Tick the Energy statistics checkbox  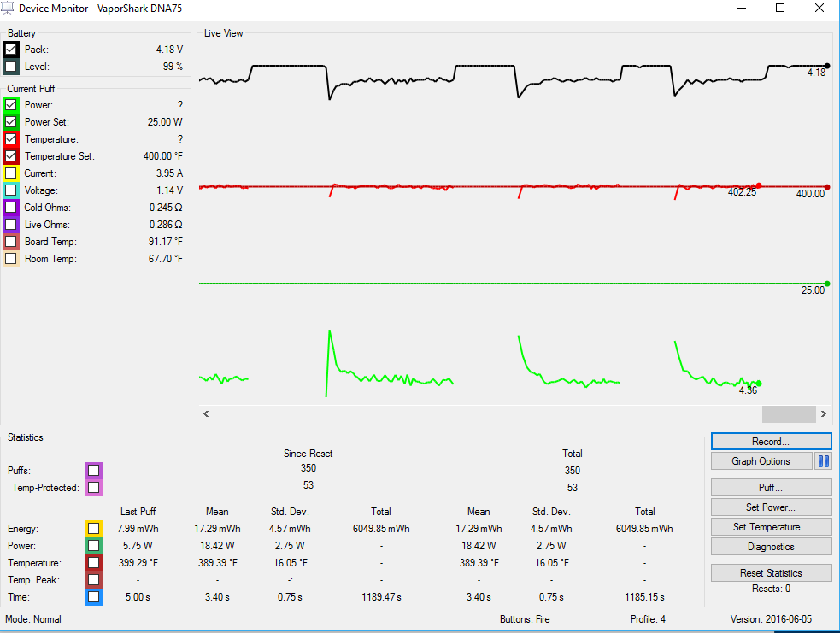tap(94, 529)
